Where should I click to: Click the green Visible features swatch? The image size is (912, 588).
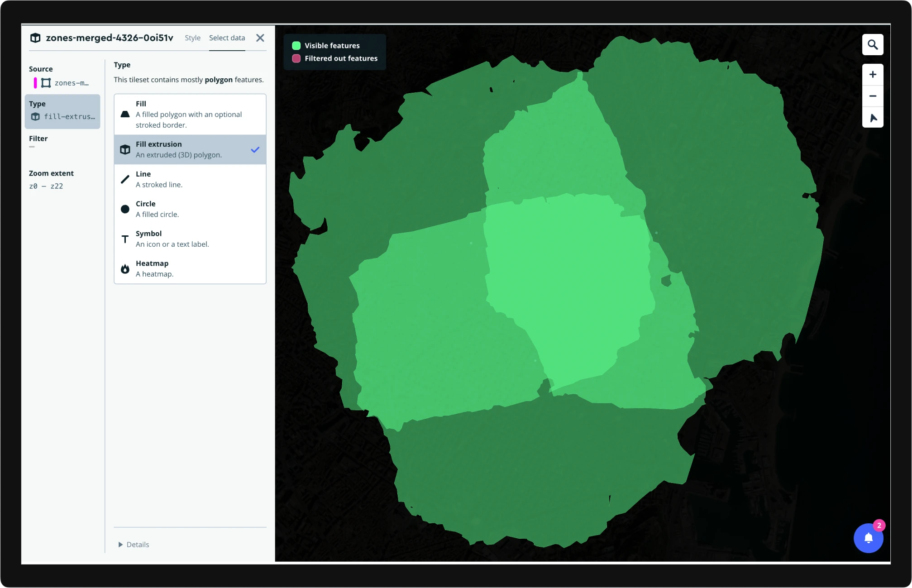tap(296, 46)
